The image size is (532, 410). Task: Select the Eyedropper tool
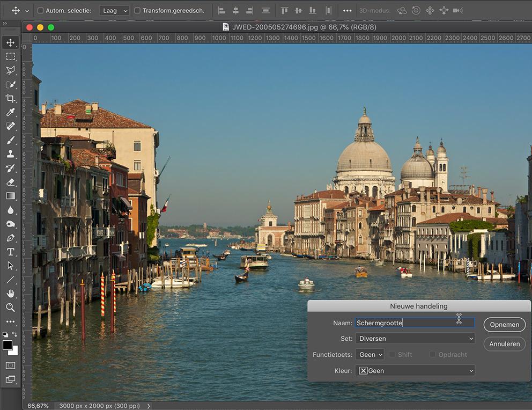10,112
